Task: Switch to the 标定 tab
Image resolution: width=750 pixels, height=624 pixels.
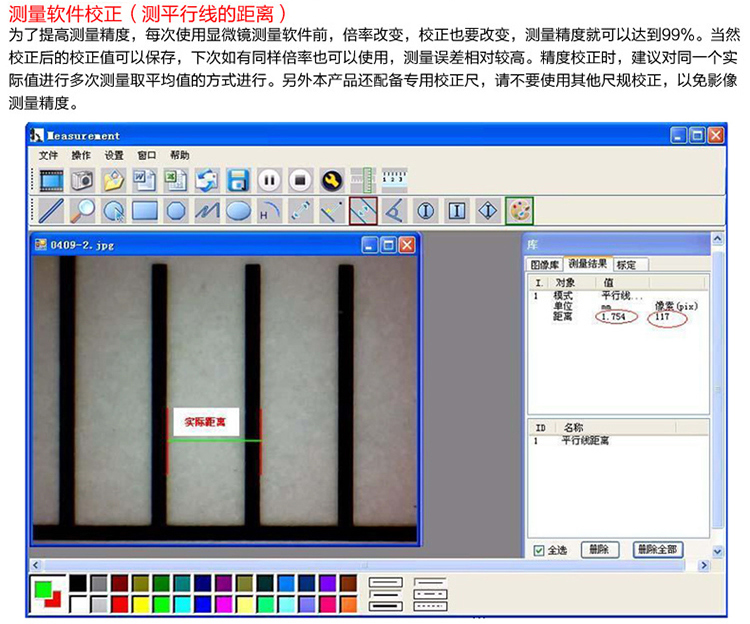Action: click(x=627, y=264)
